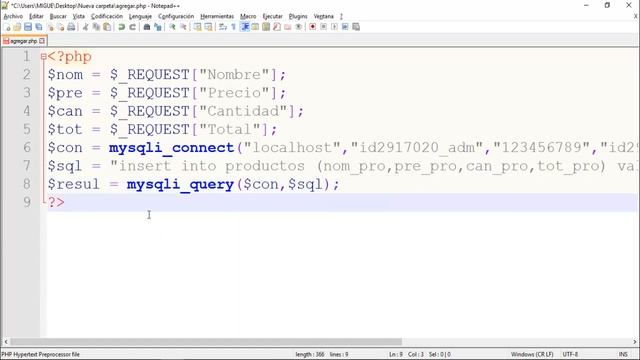Click the UTF-8 encoding status entry
Screen dimensions: 640x360
coord(570,354)
